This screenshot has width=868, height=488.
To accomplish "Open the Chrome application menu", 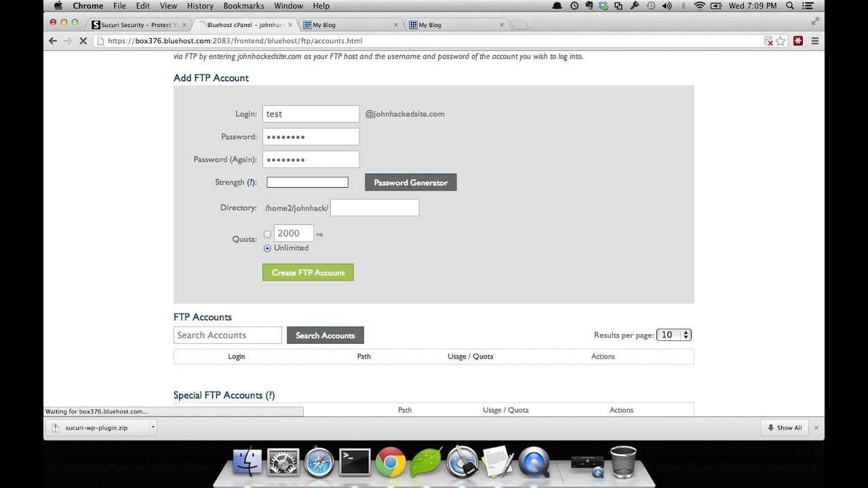I will tap(88, 5).
